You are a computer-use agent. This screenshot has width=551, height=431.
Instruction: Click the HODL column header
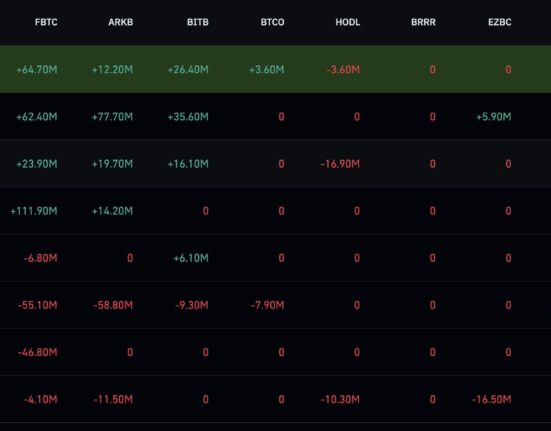coord(348,22)
